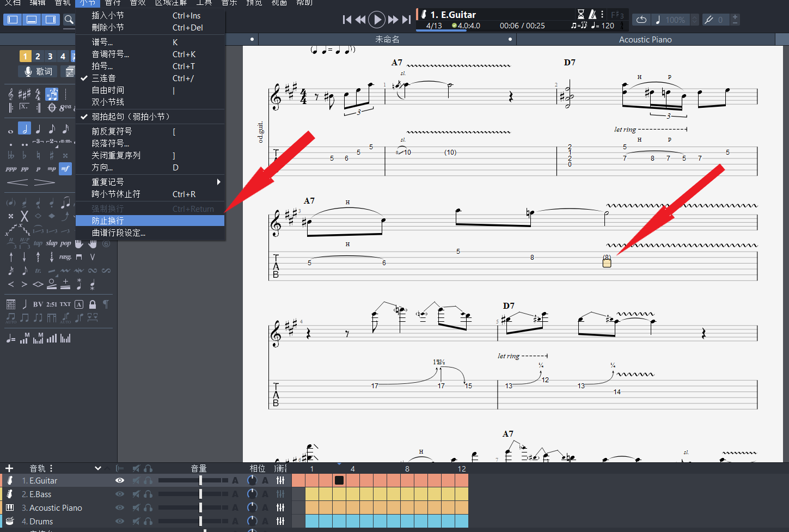Open the 歌词 lyrics button

click(38, 71)
